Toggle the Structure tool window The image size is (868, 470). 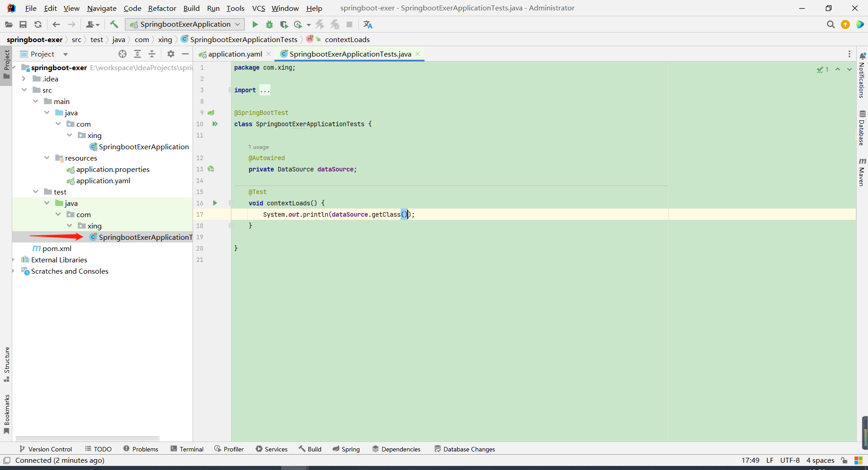pos(7,364)
